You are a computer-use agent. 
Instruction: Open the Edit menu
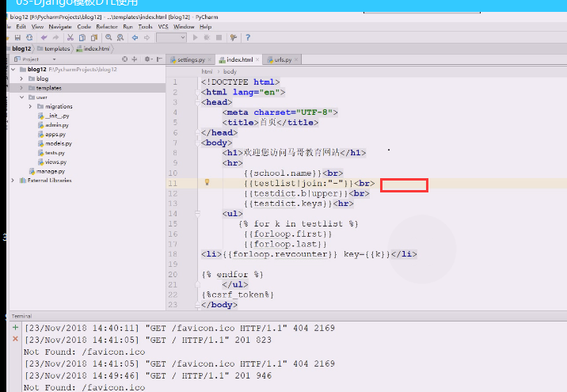click(21, 27)
